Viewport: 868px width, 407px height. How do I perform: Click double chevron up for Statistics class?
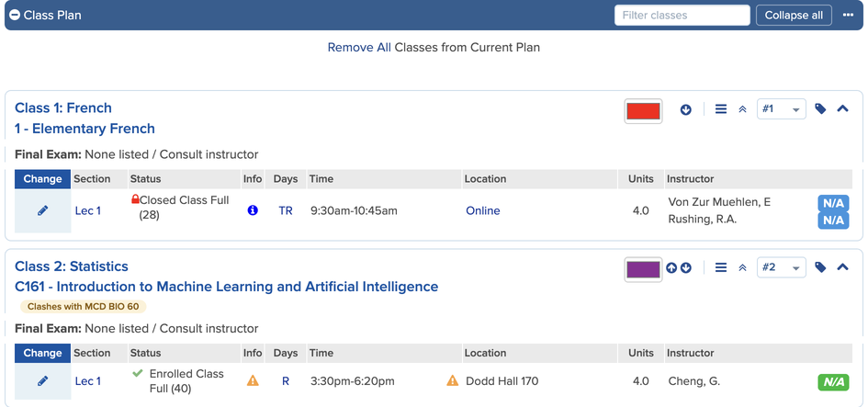point(743,268)
